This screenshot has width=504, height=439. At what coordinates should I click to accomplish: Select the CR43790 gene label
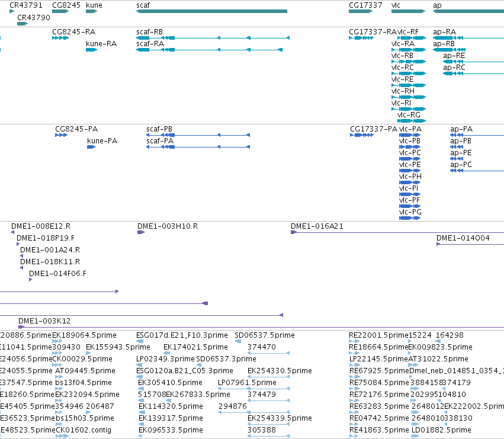click(34, 17)
